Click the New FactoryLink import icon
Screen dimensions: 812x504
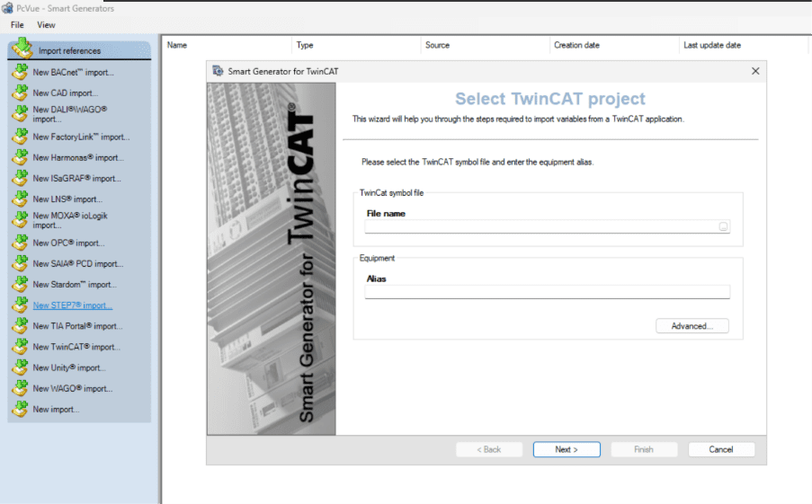click(x=20, y=137)
